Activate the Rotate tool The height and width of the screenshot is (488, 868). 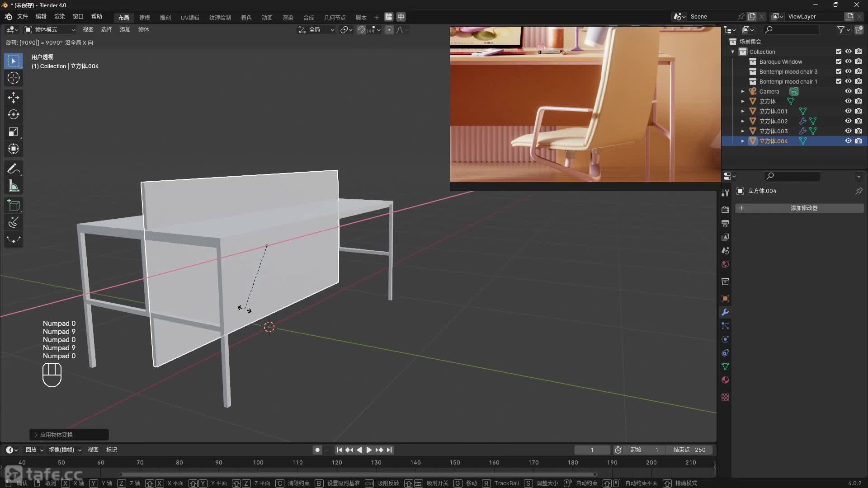pyautogui.click(x=14, y=115)
